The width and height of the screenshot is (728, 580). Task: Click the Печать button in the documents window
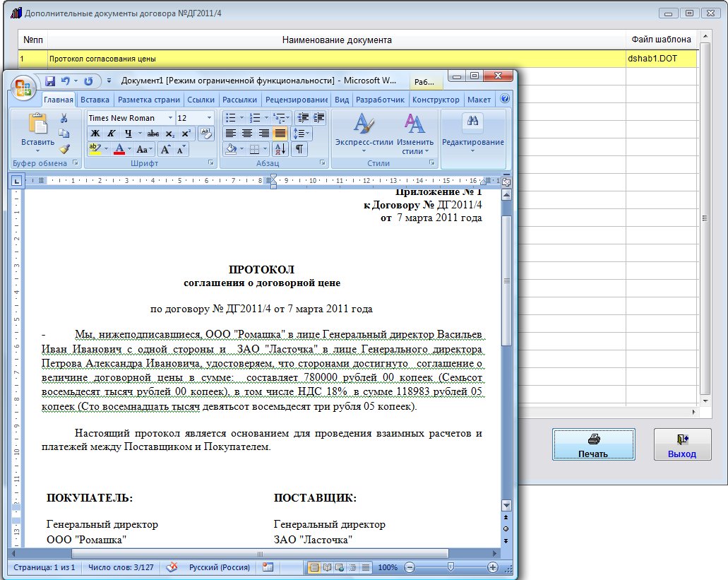click(593, 444)
